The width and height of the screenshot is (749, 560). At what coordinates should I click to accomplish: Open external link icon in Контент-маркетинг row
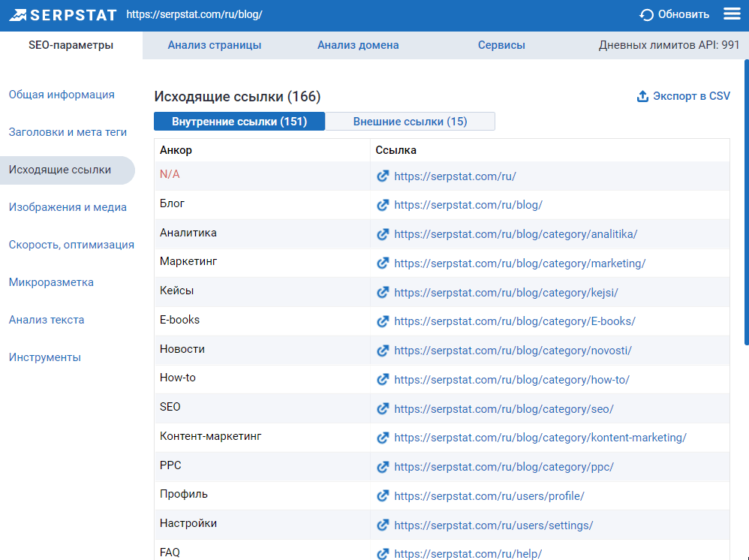(x=383, y=438)
